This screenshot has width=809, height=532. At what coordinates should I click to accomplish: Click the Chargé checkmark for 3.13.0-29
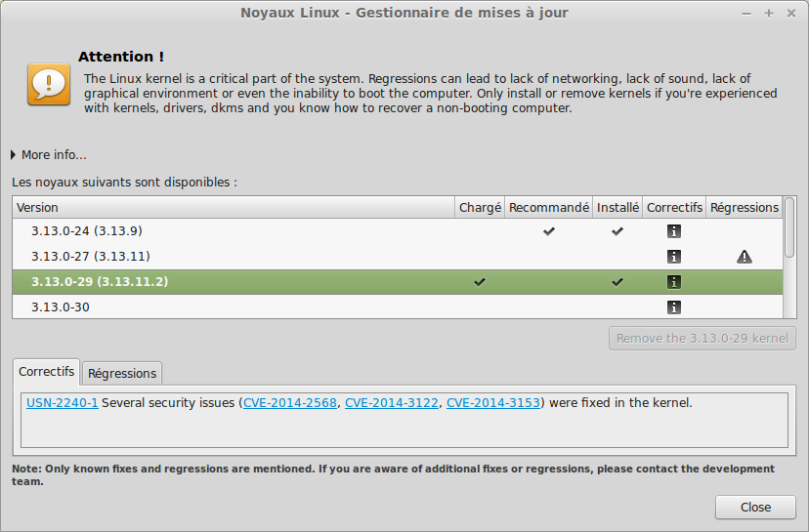point(480,282)
